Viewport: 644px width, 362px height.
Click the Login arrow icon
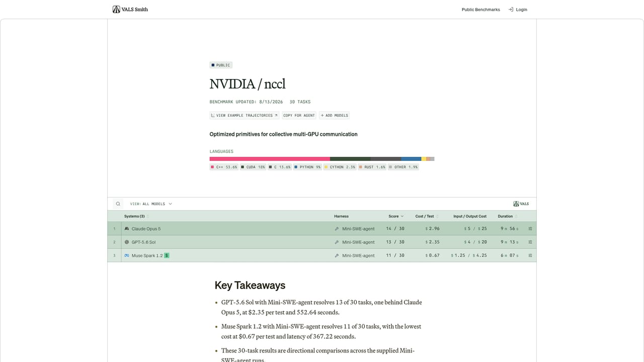pyautogui.click(x=511, y=10)
